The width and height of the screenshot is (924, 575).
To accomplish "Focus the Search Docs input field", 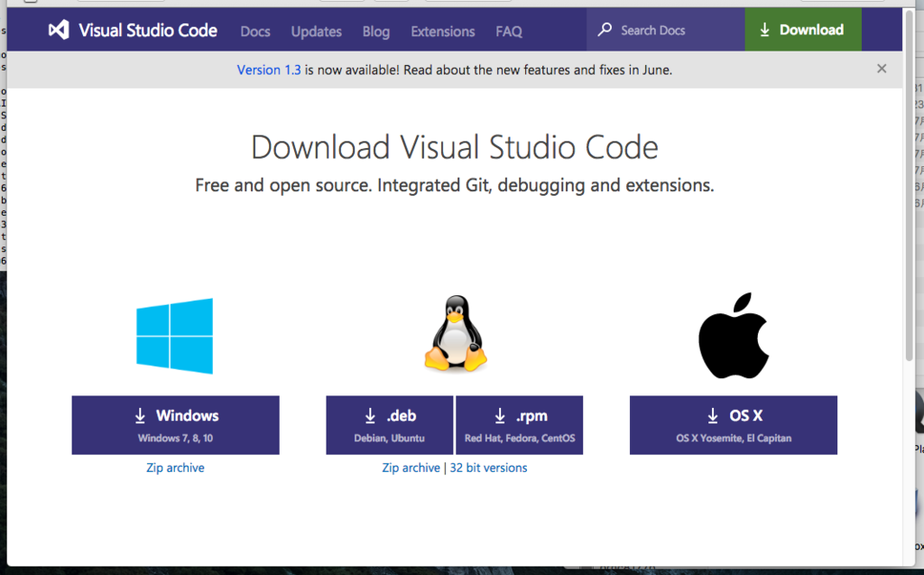I will point(665,30).
